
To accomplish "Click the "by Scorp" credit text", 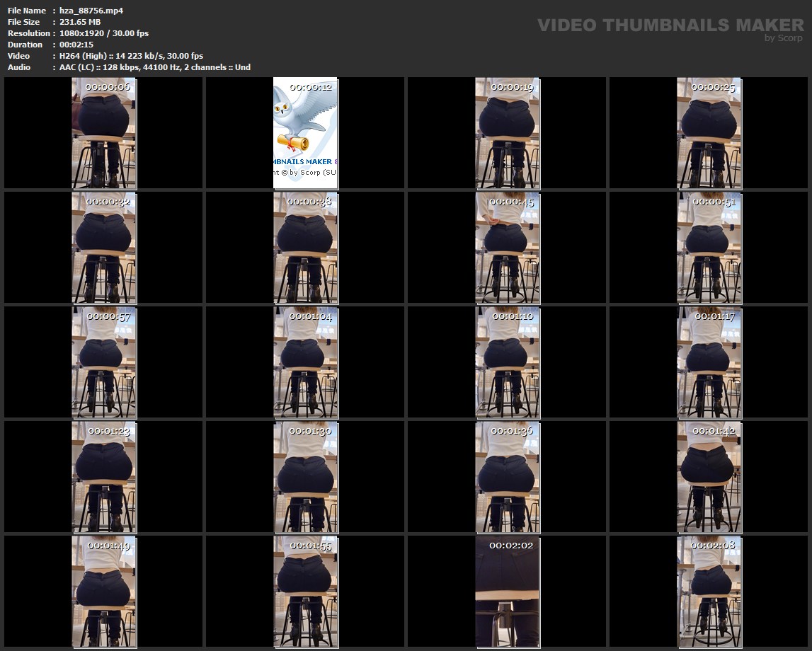I will tap(784, 38).
